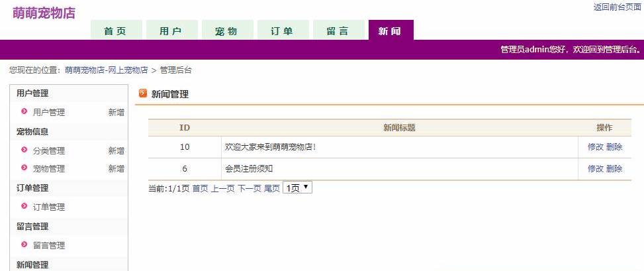This screenshot has width=644, height=271.
Task: Click 新增 next to 分类管理
Action: (x=116, y=151)
